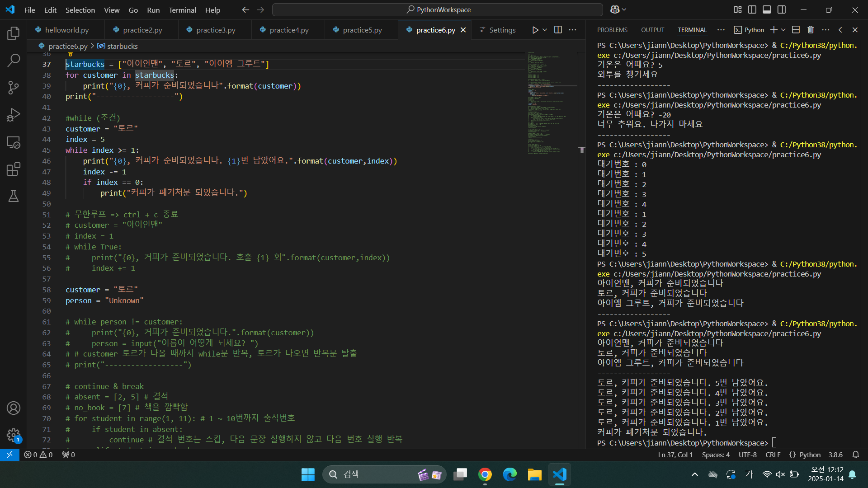868x488 pixels.
Task: Open the Copilot dropdown in title bar
Action: pos(625,9)
